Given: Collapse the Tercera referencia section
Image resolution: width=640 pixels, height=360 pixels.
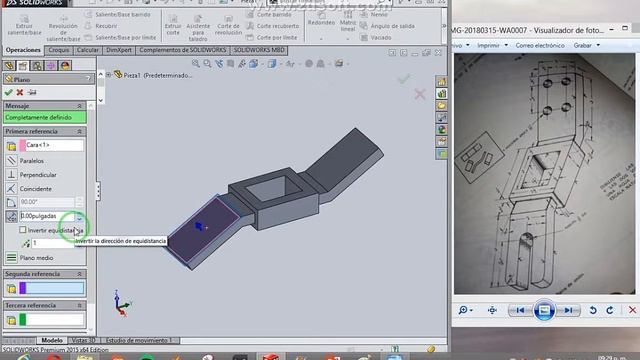Looking at the screenshot, I should pos(79,305).
